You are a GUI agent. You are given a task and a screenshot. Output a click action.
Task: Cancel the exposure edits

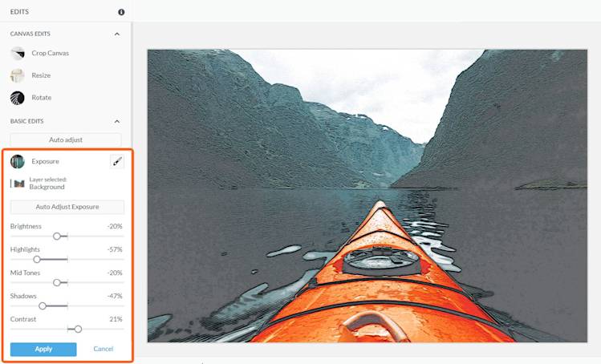click(x=103, y=349)
